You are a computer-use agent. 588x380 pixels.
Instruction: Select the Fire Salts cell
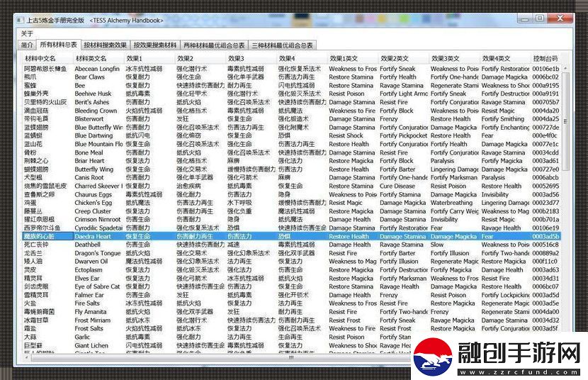pos(98,303)
